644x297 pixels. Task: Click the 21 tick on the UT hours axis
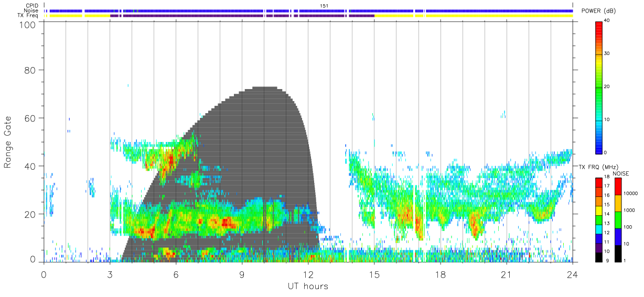click(x=507, y=274)
